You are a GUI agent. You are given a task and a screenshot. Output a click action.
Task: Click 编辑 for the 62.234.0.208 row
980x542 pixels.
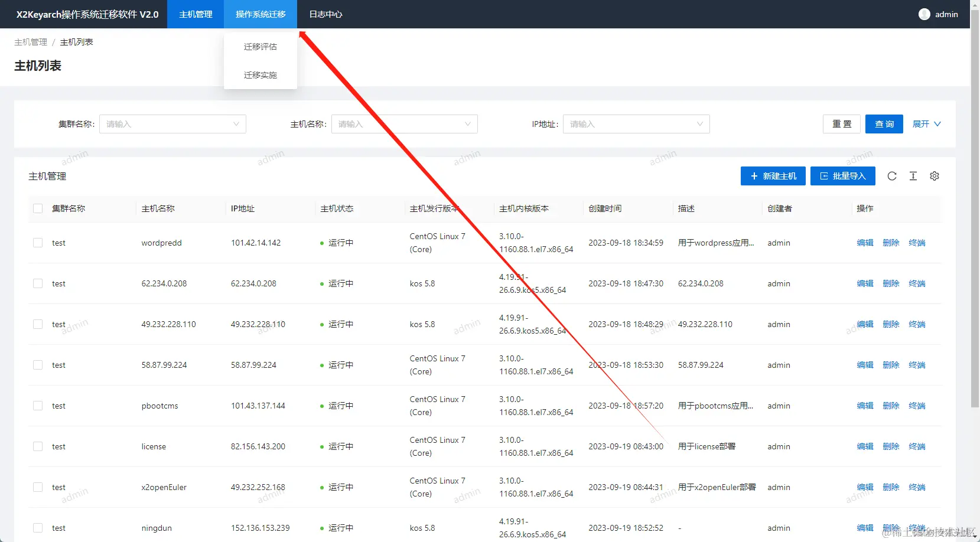pos(865,283)
